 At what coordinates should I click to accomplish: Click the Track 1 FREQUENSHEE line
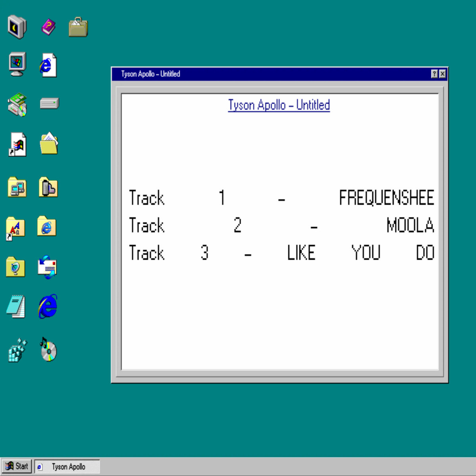click(281, 198)
